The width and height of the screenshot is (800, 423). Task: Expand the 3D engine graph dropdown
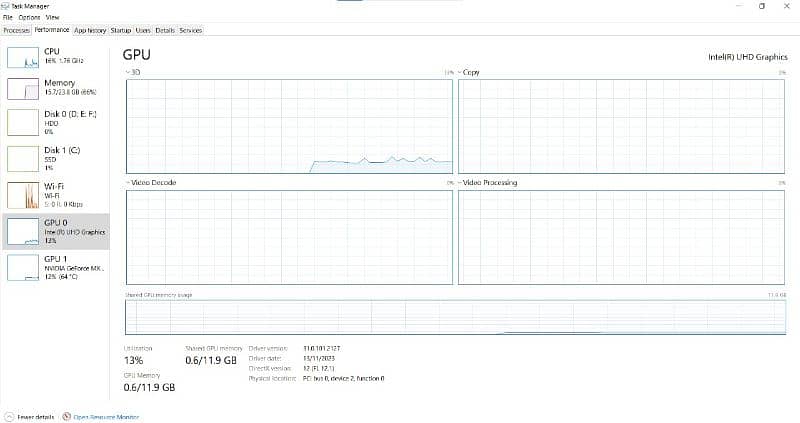127,73
